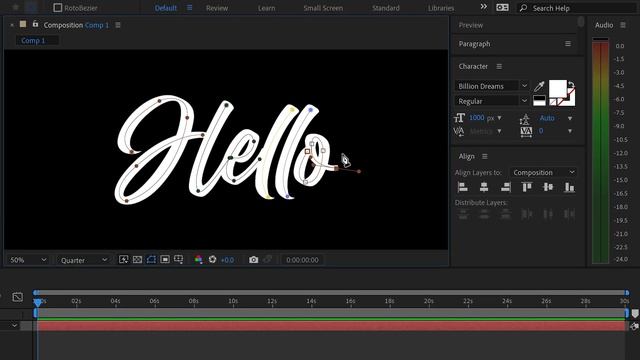Swap fill and stroke colors
The width and height of the screenshot is (640, 360).
pos(571,85)
